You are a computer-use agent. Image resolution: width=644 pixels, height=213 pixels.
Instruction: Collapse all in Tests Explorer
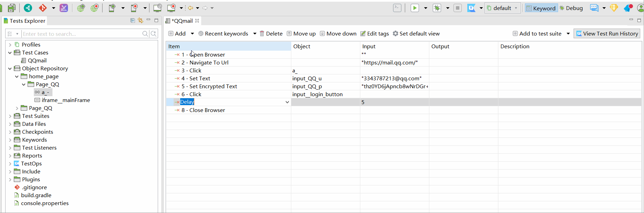[x=133, y=21]
